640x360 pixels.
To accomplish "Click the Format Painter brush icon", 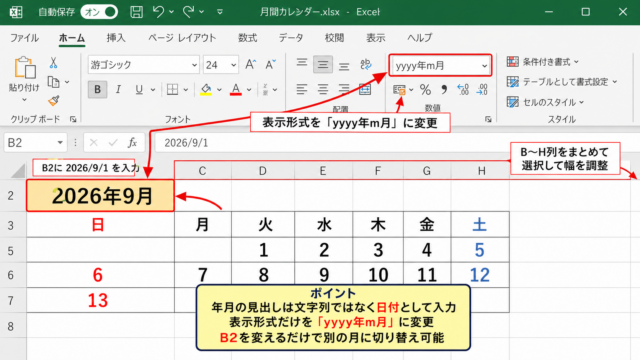I will (53, 100).
